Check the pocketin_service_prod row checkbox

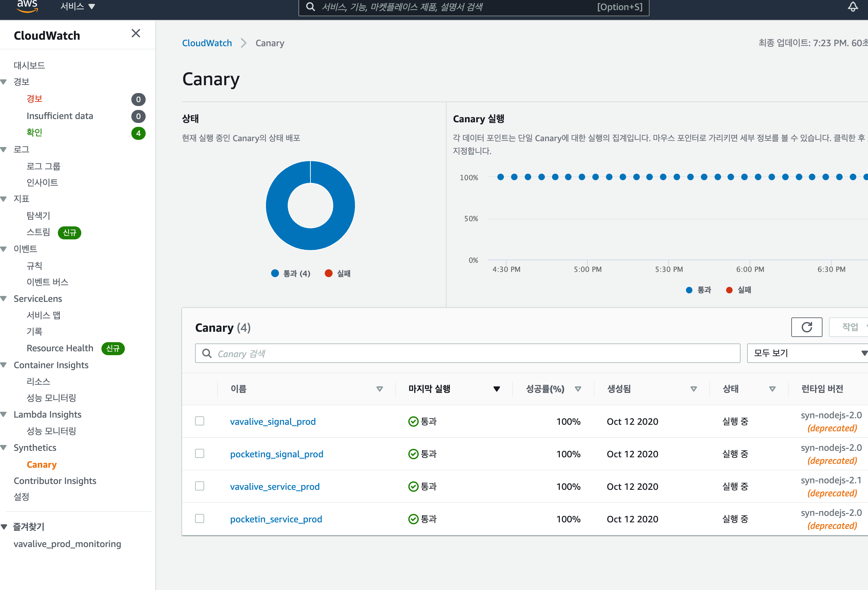[x=200, y=518]
